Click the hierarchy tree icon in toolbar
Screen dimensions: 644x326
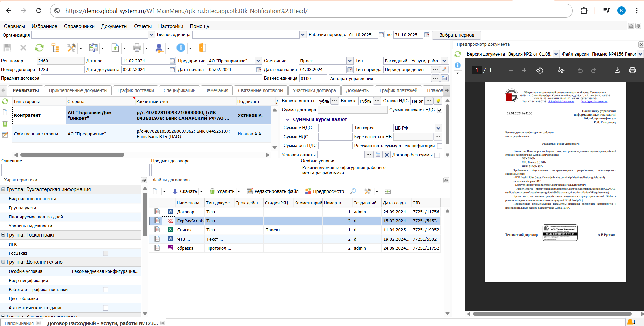click(x=55, y=48)
